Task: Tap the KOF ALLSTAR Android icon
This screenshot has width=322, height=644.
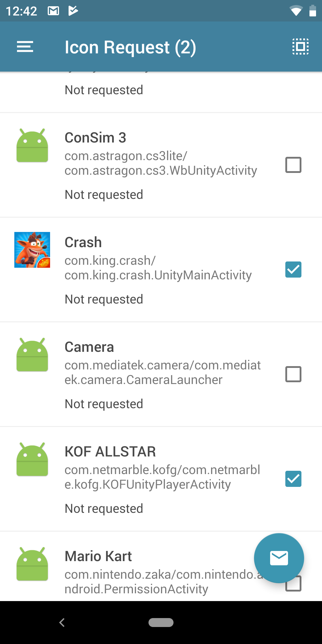Action: click(x=32, y=460)
